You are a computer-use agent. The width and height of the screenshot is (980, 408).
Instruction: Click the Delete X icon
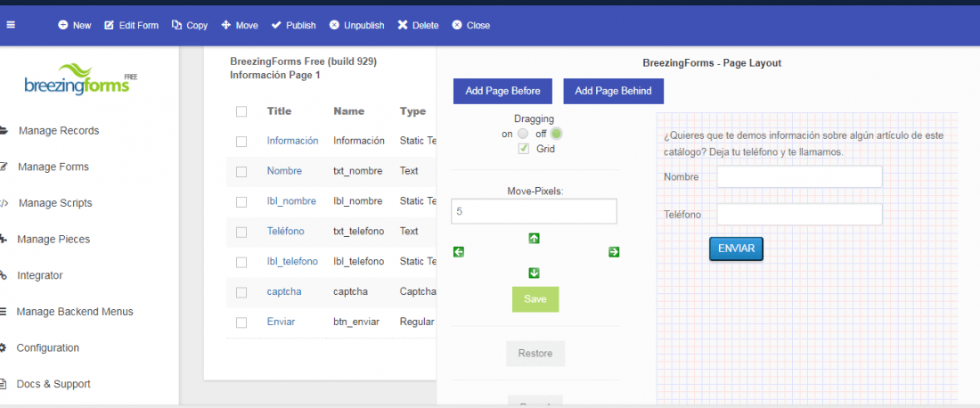[x=403, y=26]
